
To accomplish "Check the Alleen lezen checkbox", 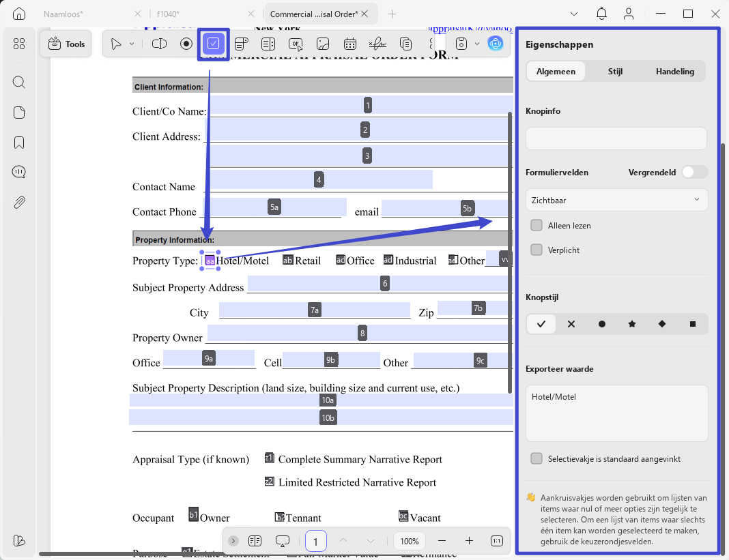I will [x=537, y=225].
